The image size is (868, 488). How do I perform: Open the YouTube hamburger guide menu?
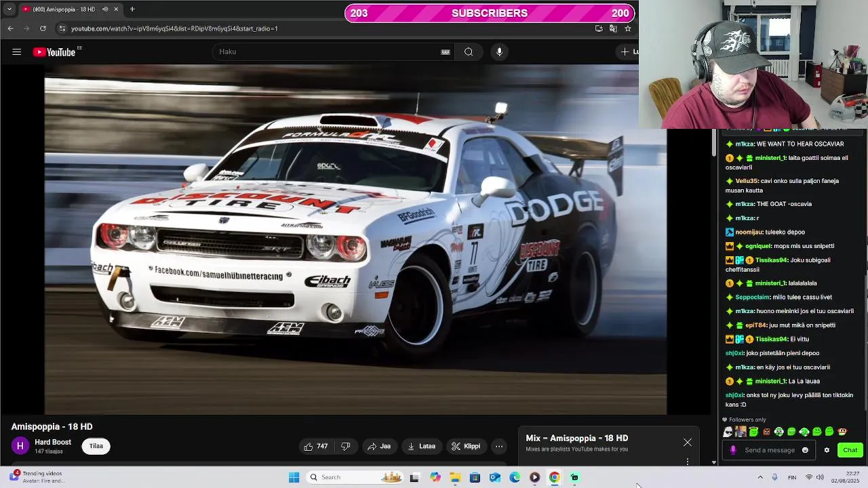(17, 52)
